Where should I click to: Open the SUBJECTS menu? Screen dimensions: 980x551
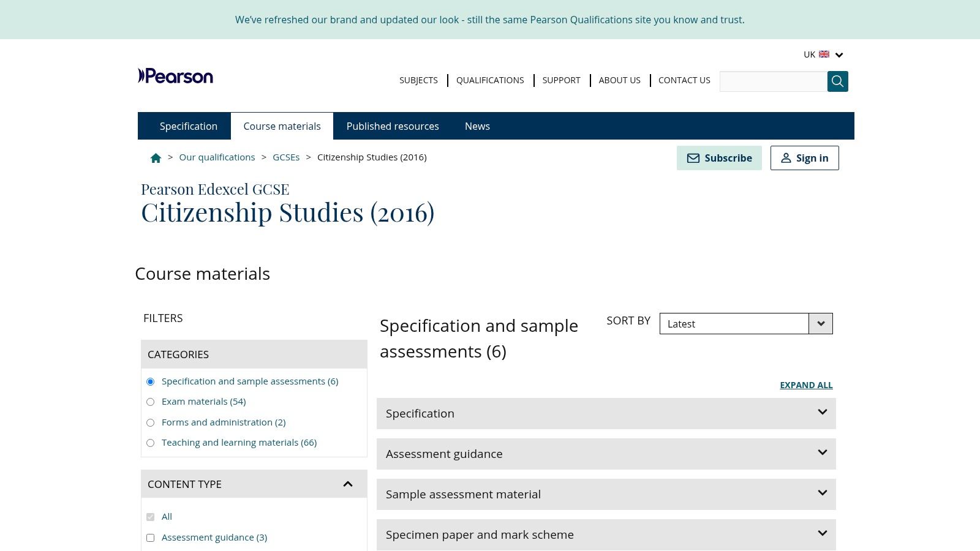[x=418, y=80]
